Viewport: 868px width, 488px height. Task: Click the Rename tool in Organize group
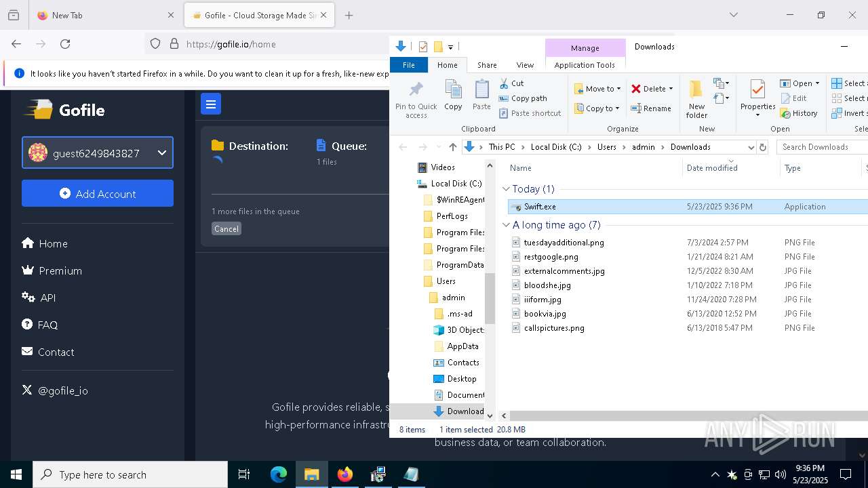[651, 108]
